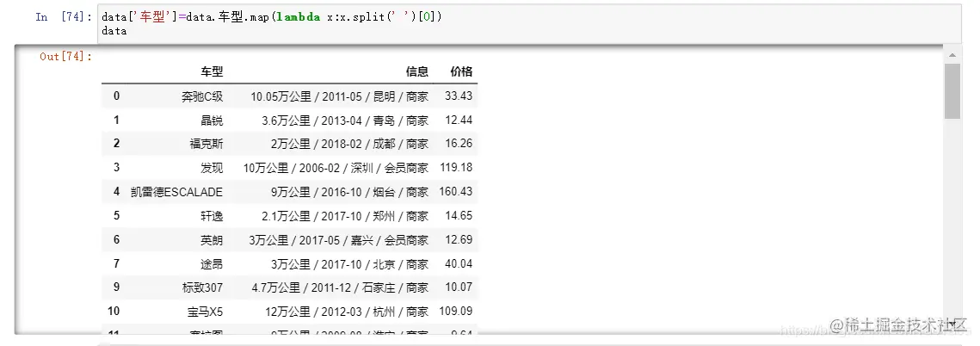Select cell 凯雷德ESCALADE in row 4

pyautogui.click(x=177, y=191)
